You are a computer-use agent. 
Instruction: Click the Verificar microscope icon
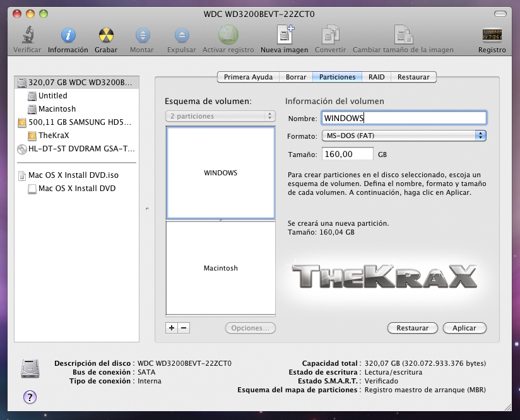click(x=28, y=35)
